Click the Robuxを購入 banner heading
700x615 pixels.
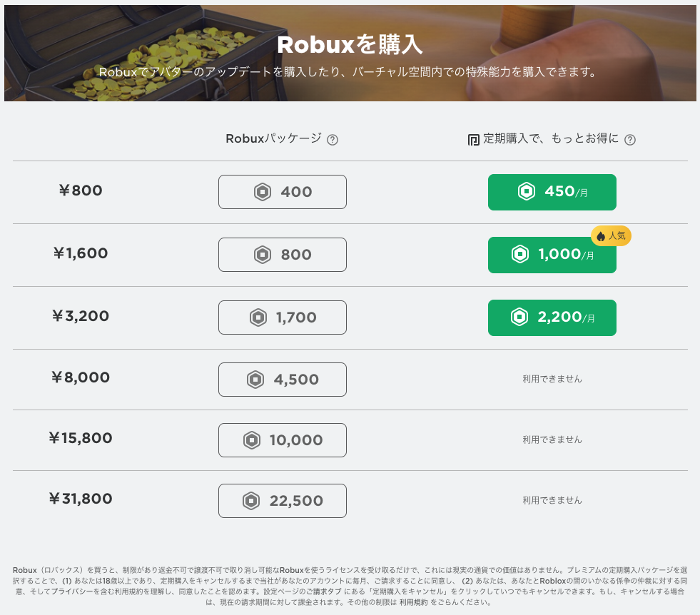click(350, 45)
